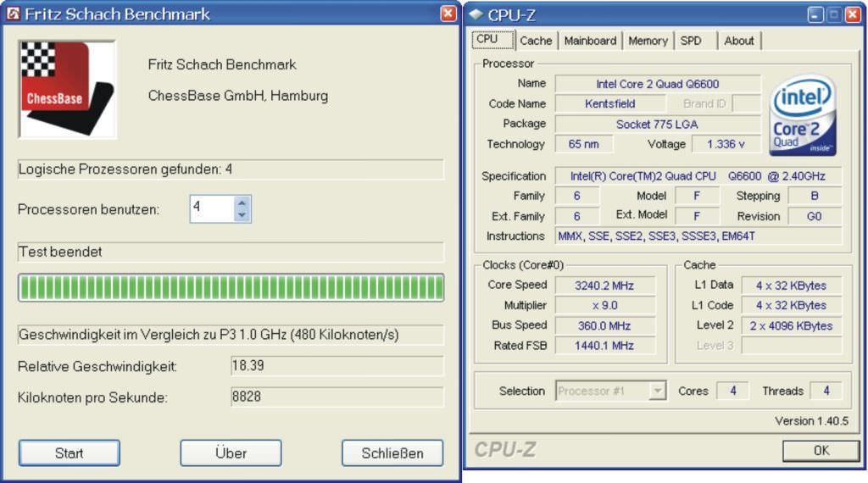The image size is (868, 483).
Task: Click the disabled maximize button in CPU-Z
Action: click(x=834, y=15)
